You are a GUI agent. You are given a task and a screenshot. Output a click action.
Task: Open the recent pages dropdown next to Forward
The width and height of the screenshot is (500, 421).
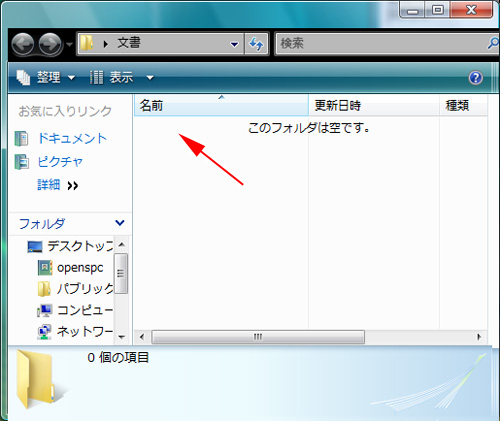tap(70, 44)
